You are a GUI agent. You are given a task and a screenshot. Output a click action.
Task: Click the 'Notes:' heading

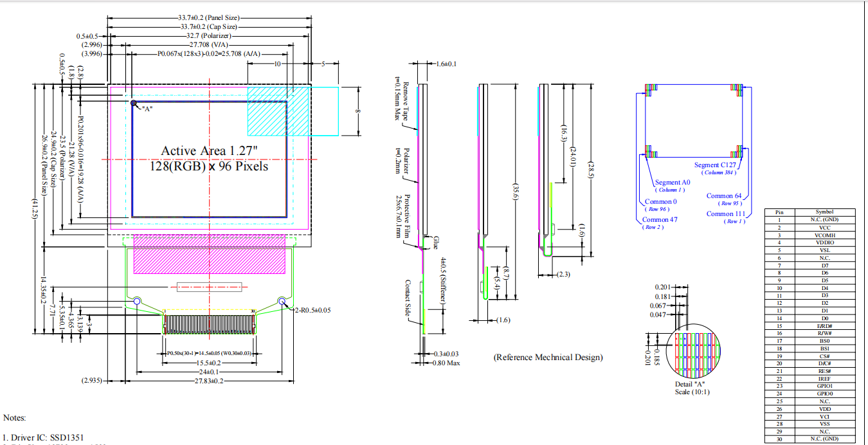pyautogui.click(x=15, y=418)
